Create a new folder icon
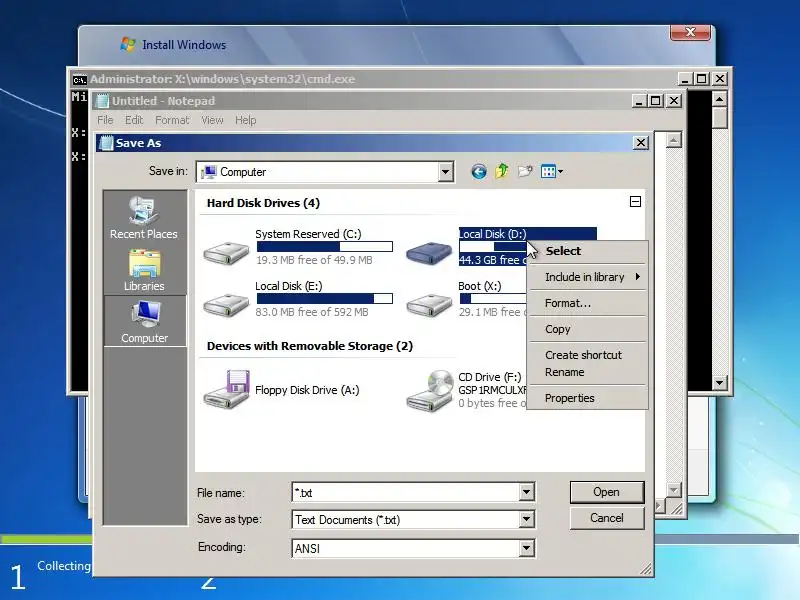This screenshot has width=800, height=600. (525, 171)
